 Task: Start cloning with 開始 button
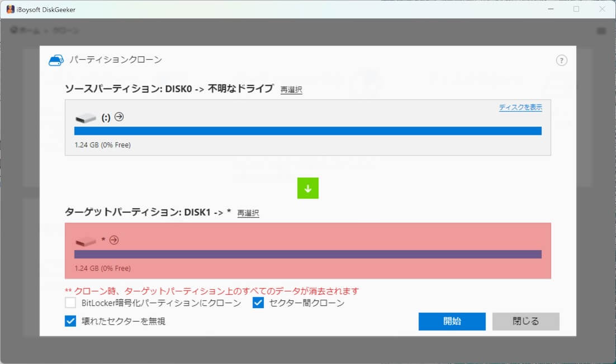point(452,321)
